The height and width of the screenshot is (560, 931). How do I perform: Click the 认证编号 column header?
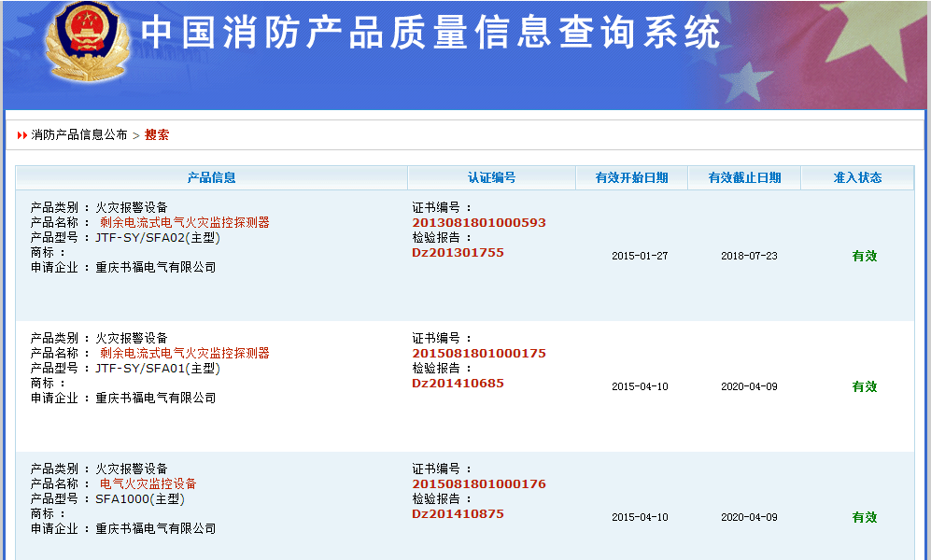point(491,177)
